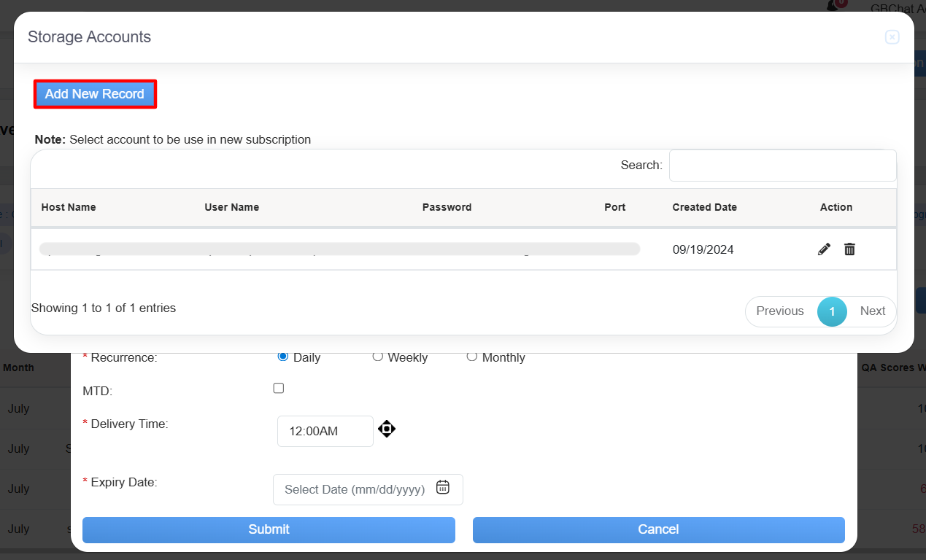Image resolution: width=926 pixels, height=560 pixels.
Task: Open calendar icon in Expiry Date field
Action: (x=442, y=488)
